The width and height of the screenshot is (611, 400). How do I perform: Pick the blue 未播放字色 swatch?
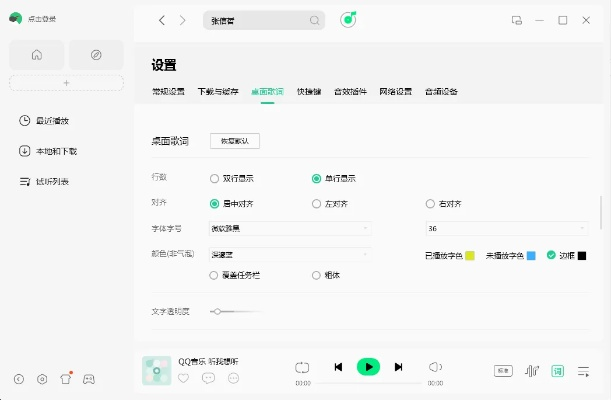[x=531, y=256]
